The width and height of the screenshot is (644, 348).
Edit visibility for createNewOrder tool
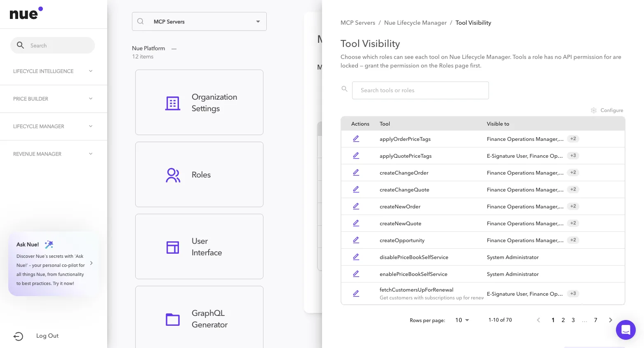pyautogui.click(x=356, y=206)
